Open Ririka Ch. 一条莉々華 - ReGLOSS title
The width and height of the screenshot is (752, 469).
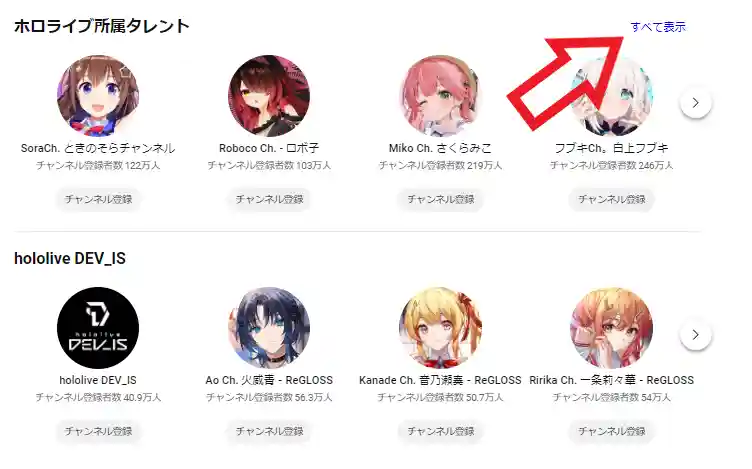pyautogui.click(x=611, y=380)
